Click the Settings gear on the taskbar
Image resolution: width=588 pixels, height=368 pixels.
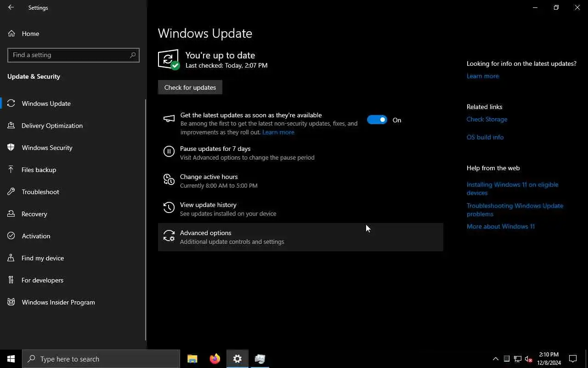237,359
